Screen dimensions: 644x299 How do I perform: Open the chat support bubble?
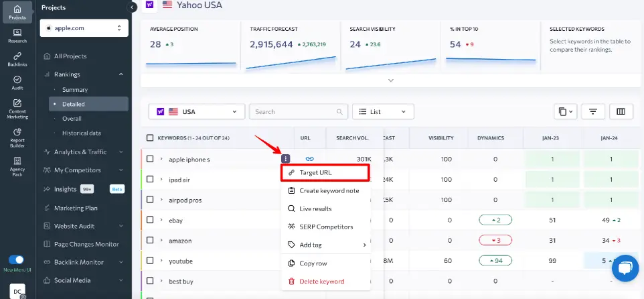pyautogui.click(x=625, y=268)
